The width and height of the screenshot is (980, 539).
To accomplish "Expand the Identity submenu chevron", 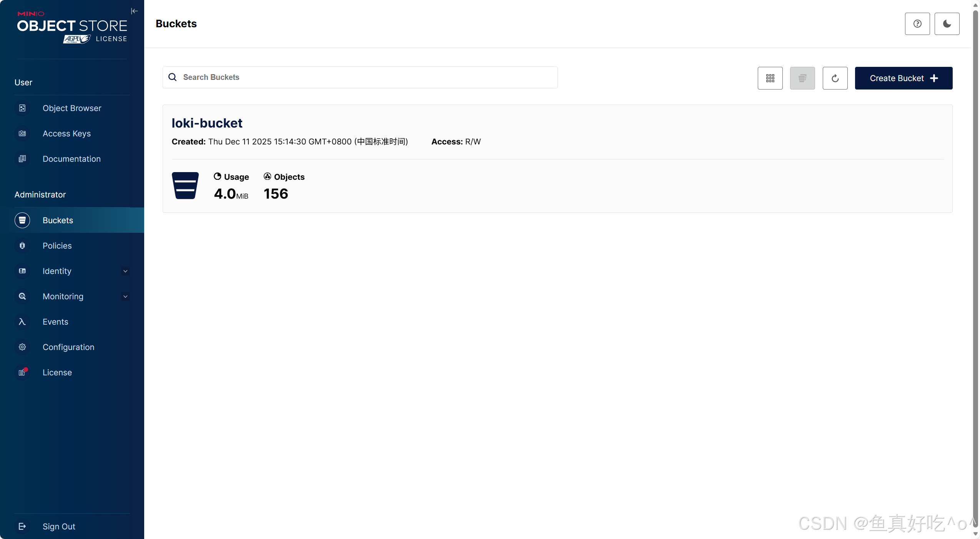I will tap(125, 271).
